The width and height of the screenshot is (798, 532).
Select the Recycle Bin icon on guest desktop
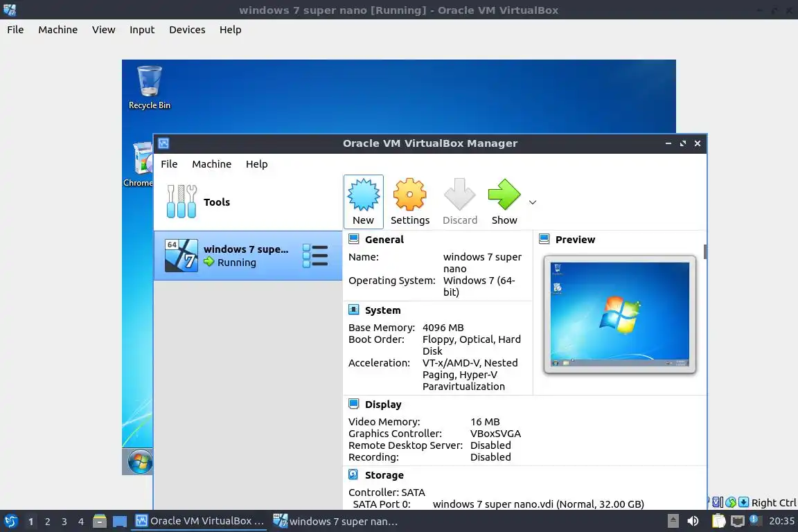pos(150,87)
